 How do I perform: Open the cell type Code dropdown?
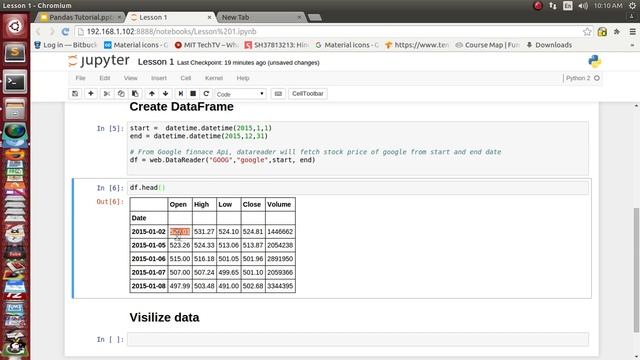[x=240, y=94]
